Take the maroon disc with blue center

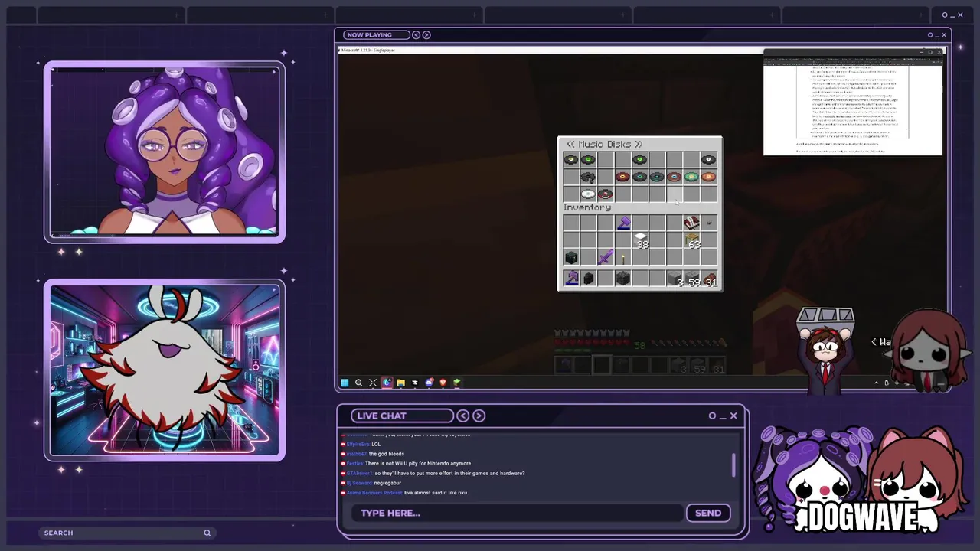click(675, 177)
